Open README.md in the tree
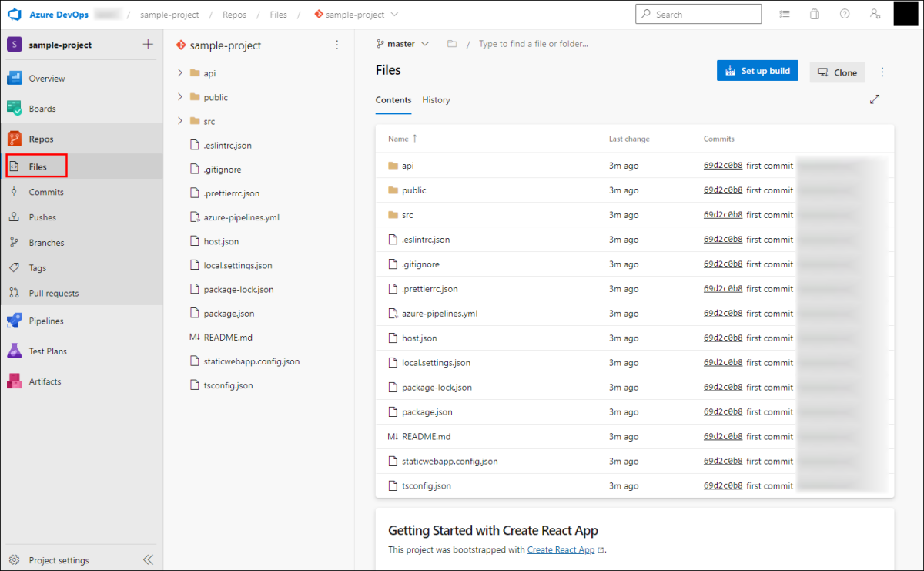924x571 pixels. coord(228,337)
